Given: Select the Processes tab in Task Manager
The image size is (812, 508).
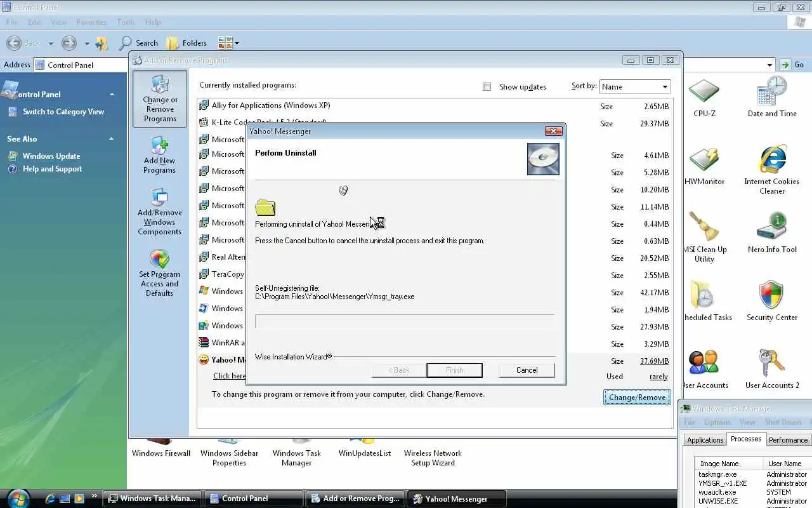Looking at the screenshot, I should [x=746, y=439].
